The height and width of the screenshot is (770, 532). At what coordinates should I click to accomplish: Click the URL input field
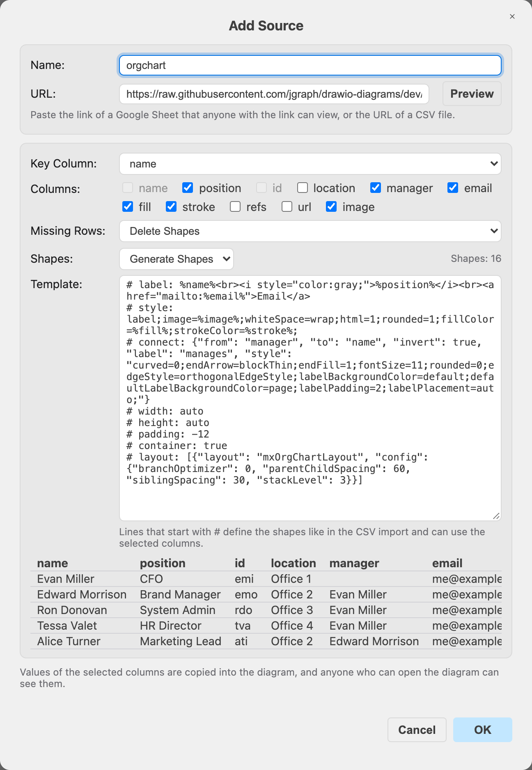(274, 94)
